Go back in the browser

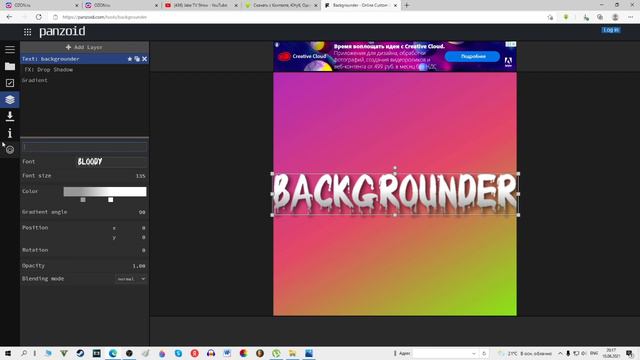(9, 17)
